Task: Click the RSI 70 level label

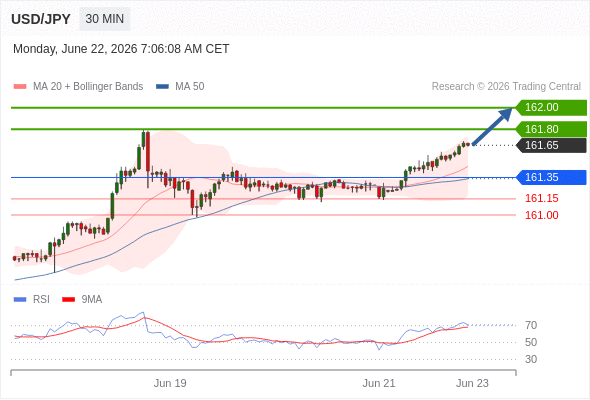Action: pos(531,325)
